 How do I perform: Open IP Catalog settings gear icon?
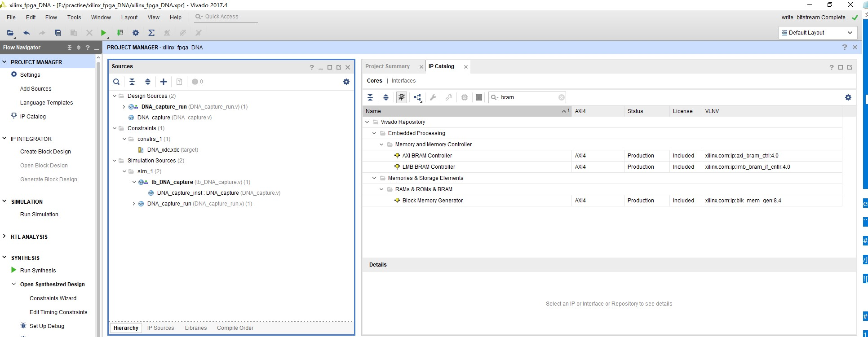pyautogui.click(x=848, y=97)
